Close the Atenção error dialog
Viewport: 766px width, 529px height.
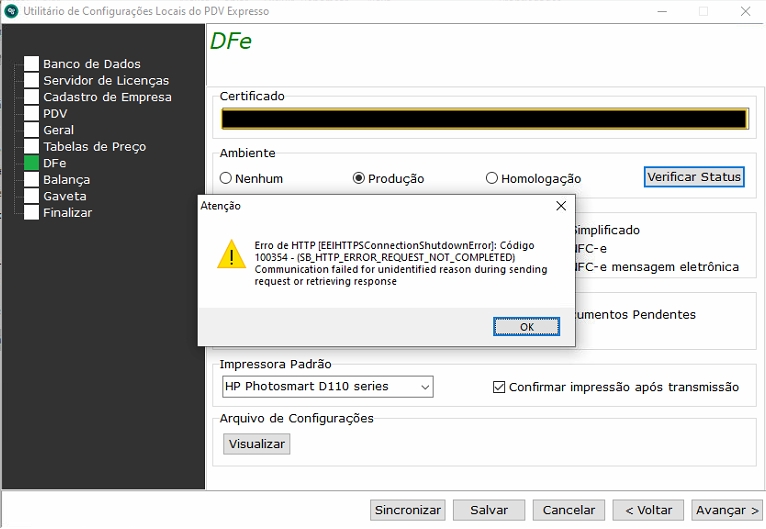pos(561,206)
